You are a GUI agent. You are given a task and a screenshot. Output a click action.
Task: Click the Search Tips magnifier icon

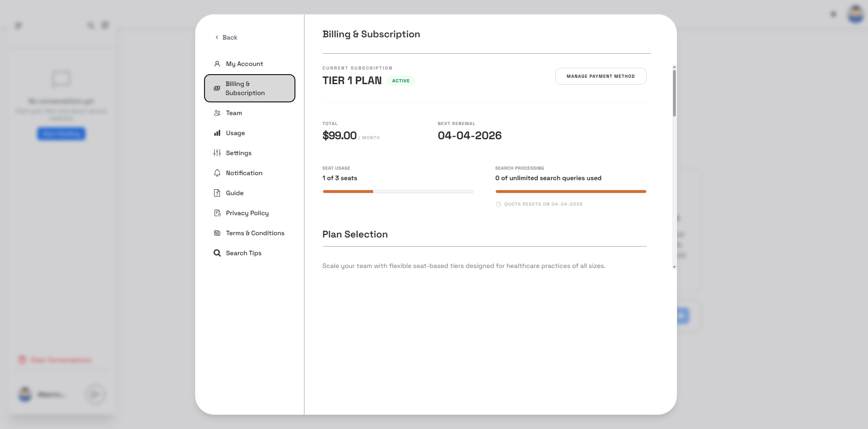217,253
